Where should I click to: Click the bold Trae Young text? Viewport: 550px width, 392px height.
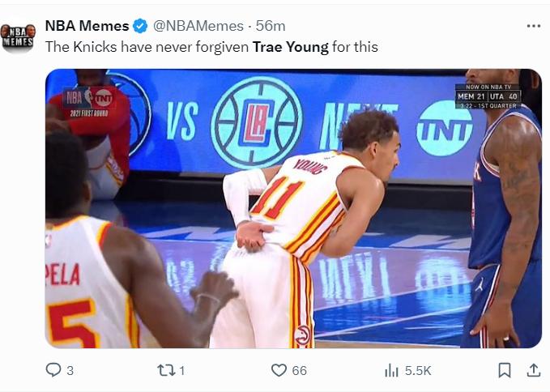(290, 47)
